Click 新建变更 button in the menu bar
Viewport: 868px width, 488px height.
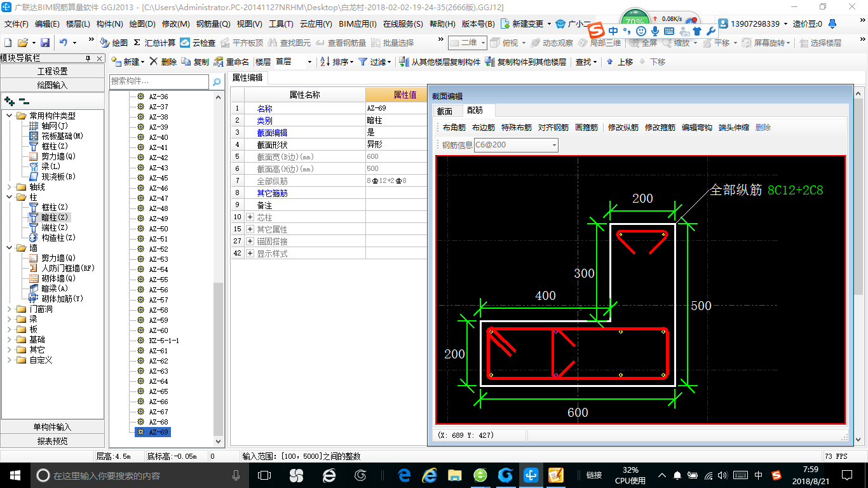[x=526, y=24]
